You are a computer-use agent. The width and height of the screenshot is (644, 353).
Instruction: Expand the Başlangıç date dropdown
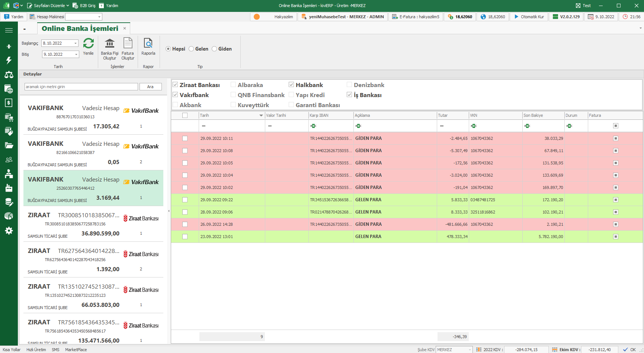point(76,44)
